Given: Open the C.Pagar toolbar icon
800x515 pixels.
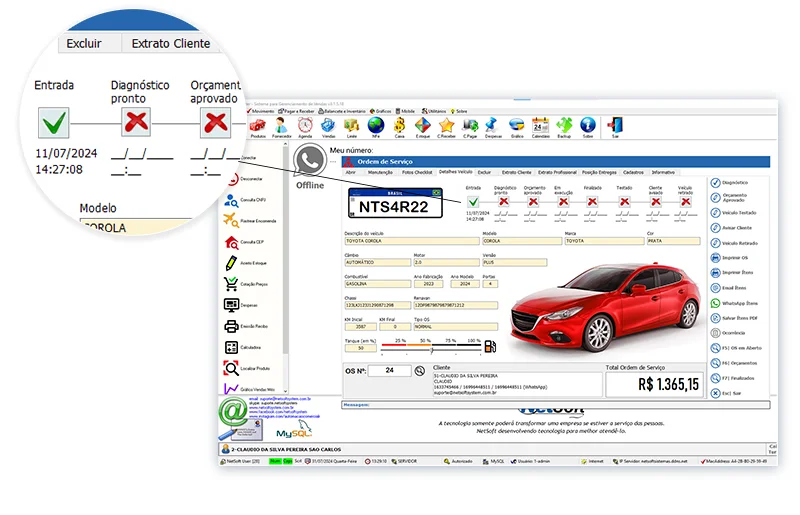Looking at the screenshot, I should click(470, 126).
